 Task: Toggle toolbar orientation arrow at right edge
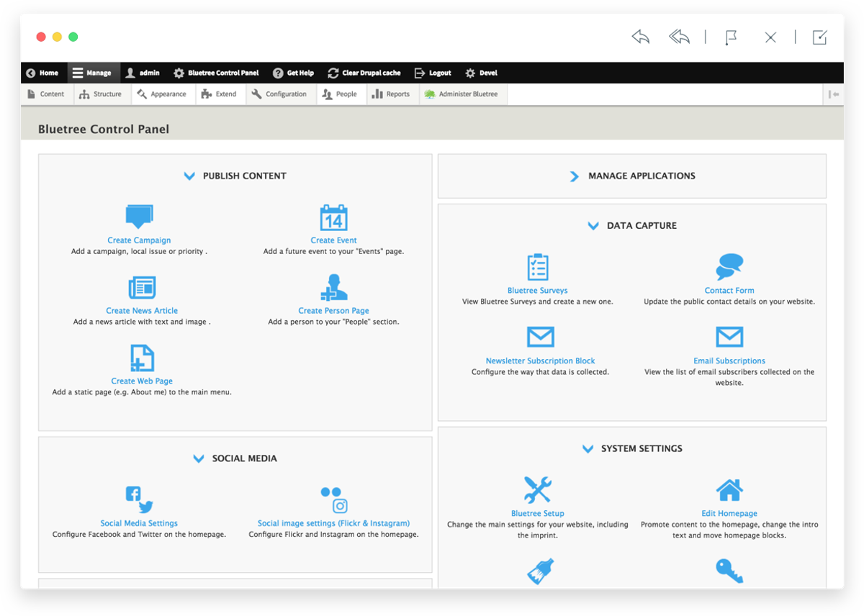click(x=834, y=94)
